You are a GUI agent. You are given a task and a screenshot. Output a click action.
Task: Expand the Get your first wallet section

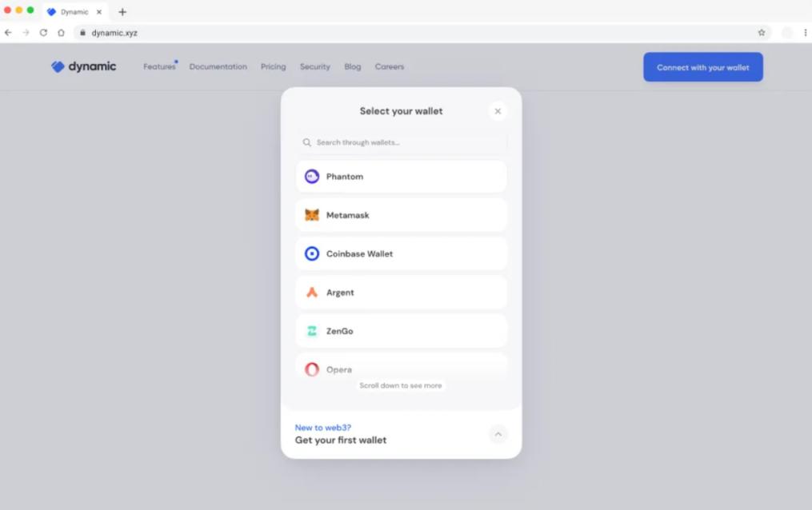(x=498, y=434)
